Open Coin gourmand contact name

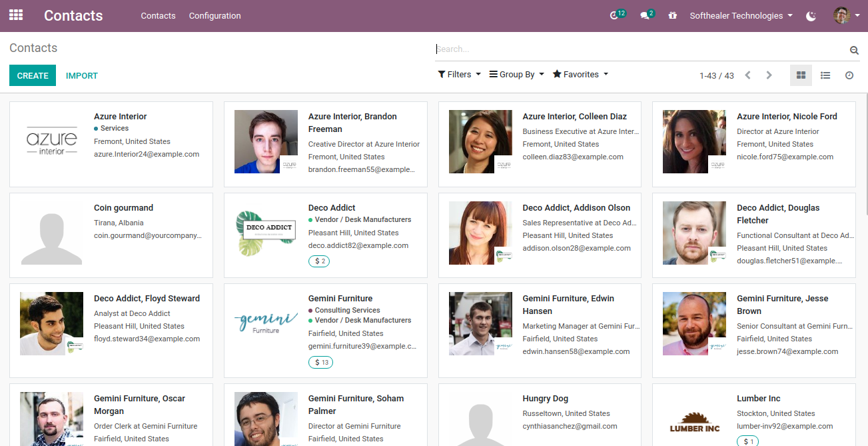tap(123, 207)
